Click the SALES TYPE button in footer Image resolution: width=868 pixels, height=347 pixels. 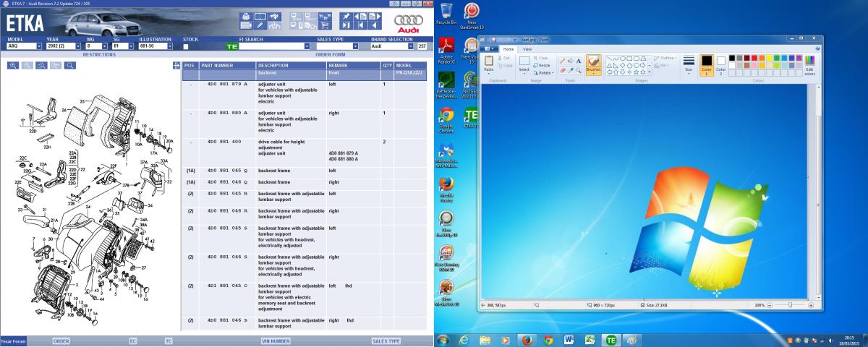point(386,340)
